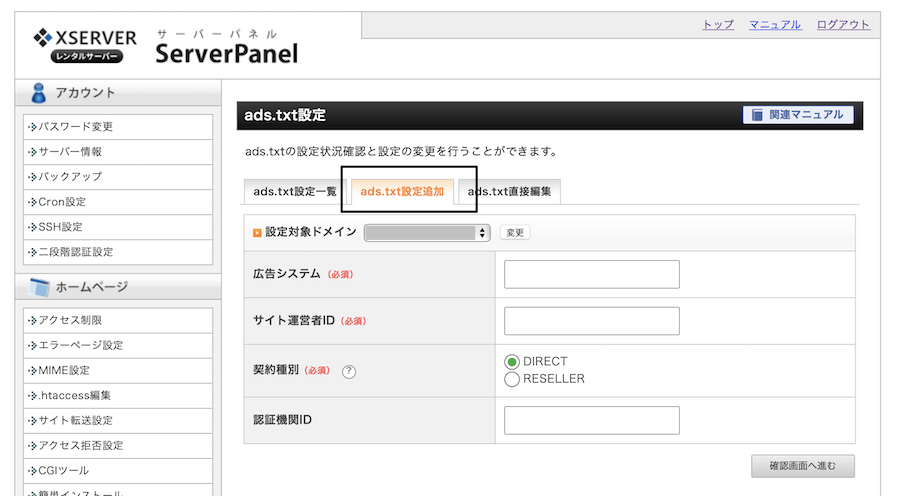The image size is (900, 496).
Task: Open the 関連マニュアル button
Action: pos(798,115)
